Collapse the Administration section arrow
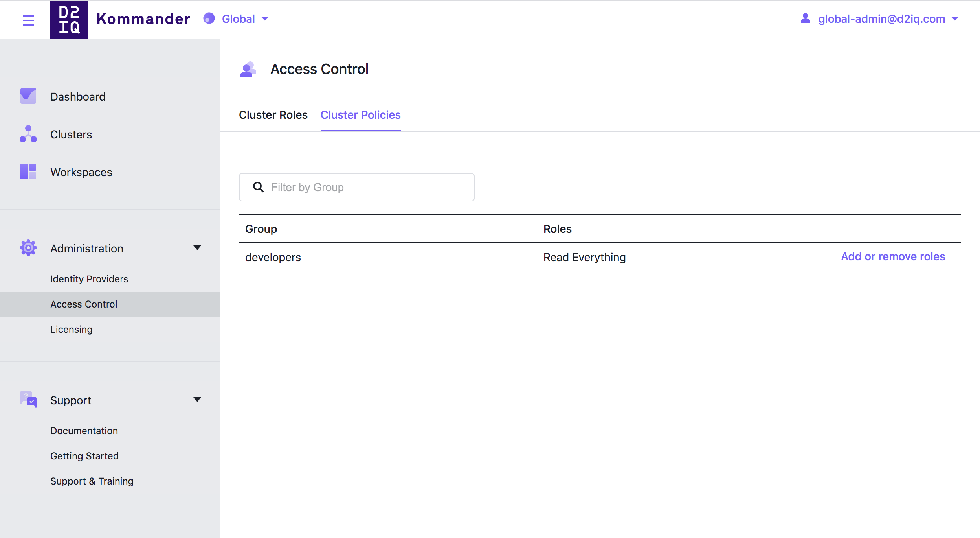The image size is (980, 538). 197,248
